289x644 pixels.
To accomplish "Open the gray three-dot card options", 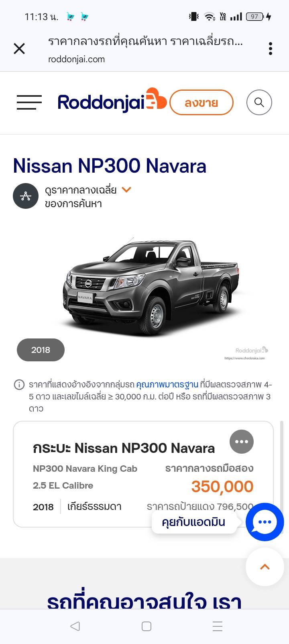I will pos(242,442).
